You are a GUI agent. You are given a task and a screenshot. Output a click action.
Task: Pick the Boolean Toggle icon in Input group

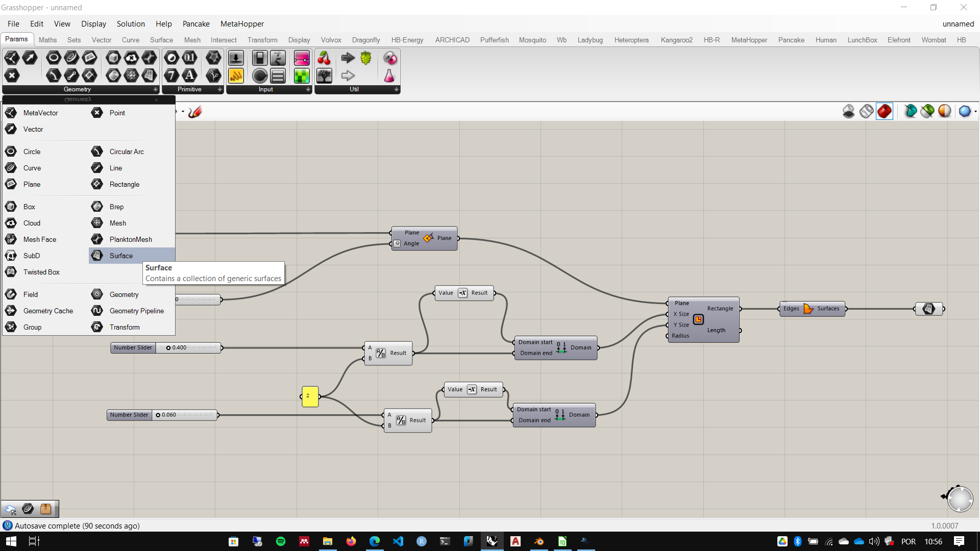click(260, 58)
